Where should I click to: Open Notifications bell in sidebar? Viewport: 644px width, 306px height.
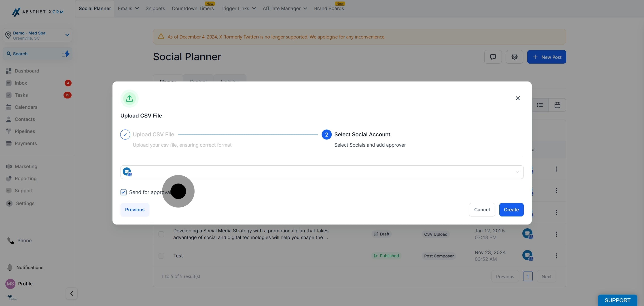[x=10, y=267]
